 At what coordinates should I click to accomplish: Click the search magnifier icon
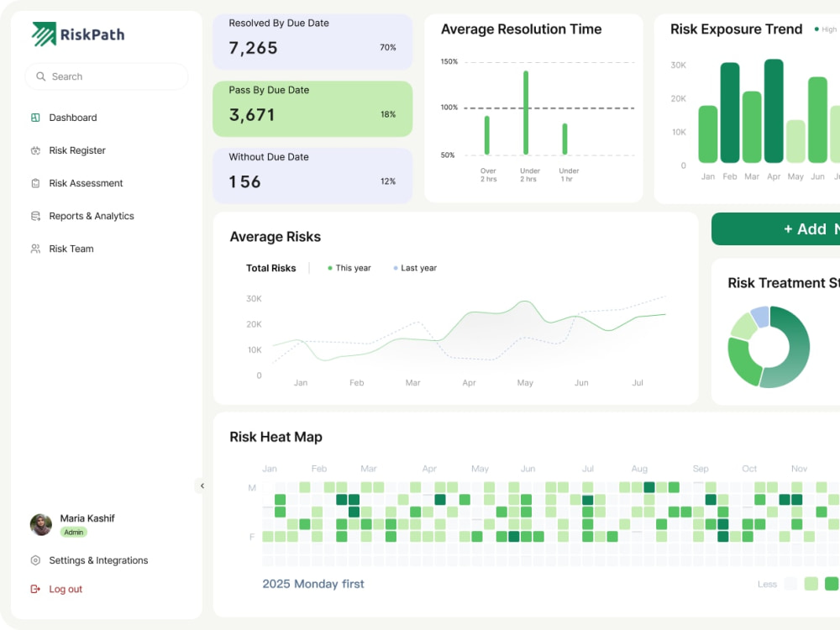pos(40,76)
